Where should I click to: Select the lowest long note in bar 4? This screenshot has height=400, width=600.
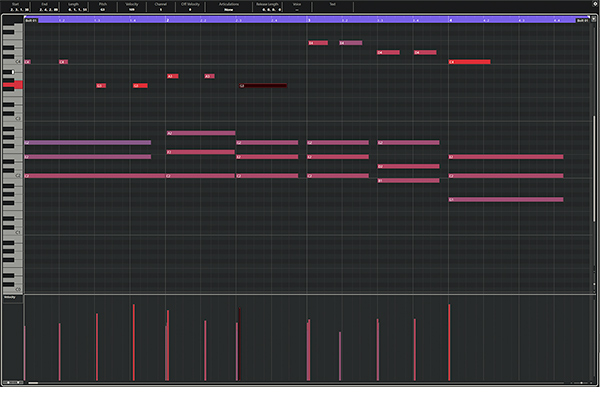(x=506, y=200)
